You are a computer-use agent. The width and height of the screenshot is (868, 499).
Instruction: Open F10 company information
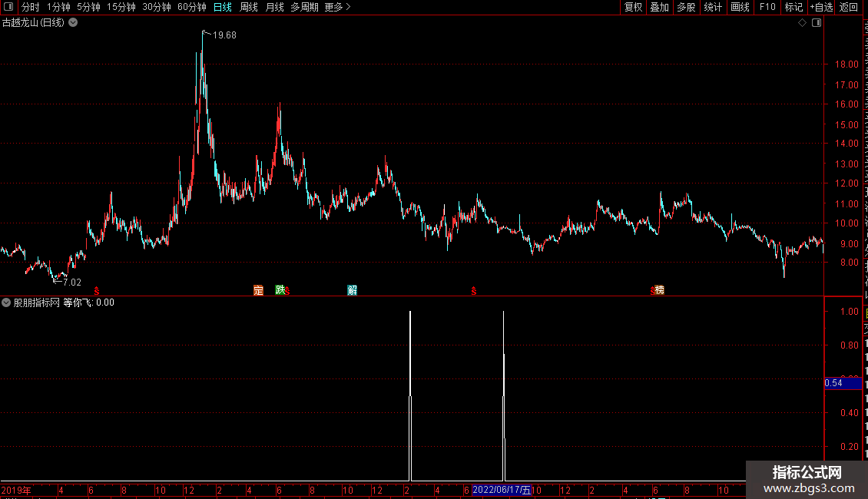click(x=767, y=7)
